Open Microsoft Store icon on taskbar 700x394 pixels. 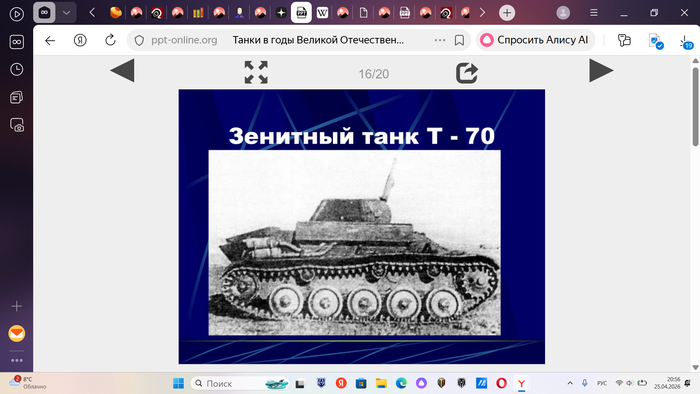click(x=361, y=383)
